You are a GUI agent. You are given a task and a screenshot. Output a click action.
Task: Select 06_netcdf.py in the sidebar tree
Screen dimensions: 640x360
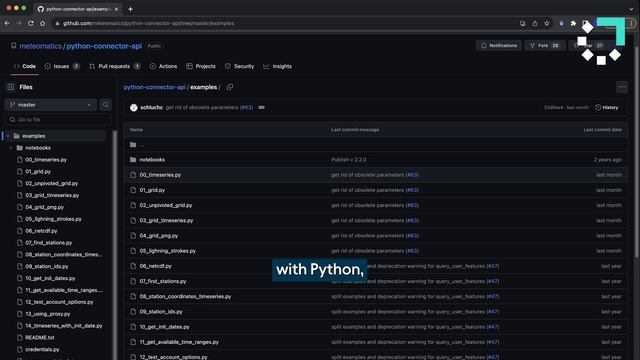(41, 231)
